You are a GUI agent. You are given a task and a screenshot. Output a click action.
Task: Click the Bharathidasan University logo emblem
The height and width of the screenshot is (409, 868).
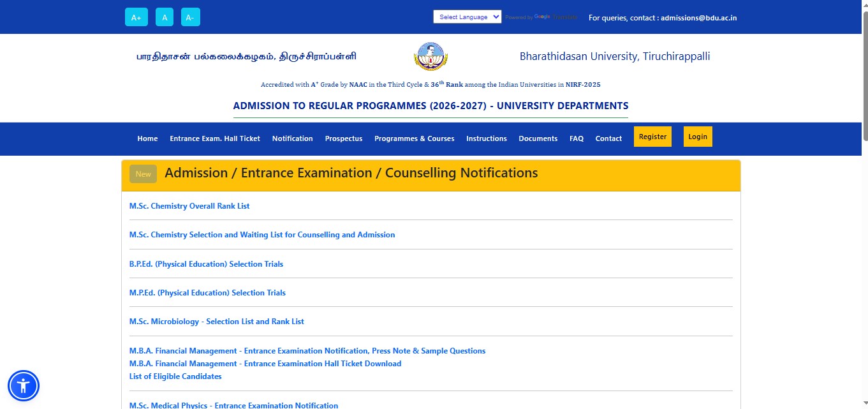pos(431,56)
